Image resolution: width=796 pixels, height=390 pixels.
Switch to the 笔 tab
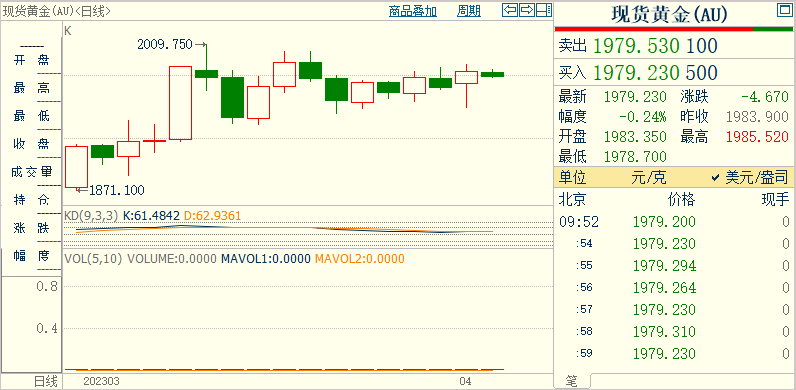coord(572,381)
